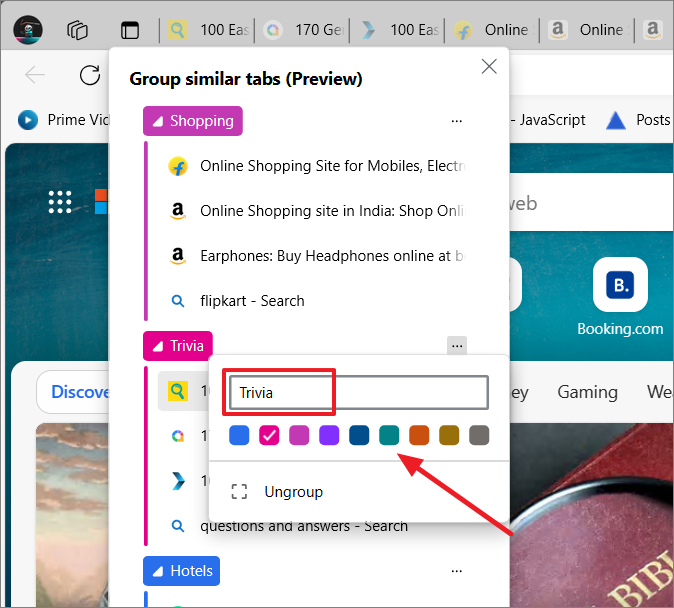The image size is (674, 608).
Task: Choose the blue group color
Action: coord(239,435)
